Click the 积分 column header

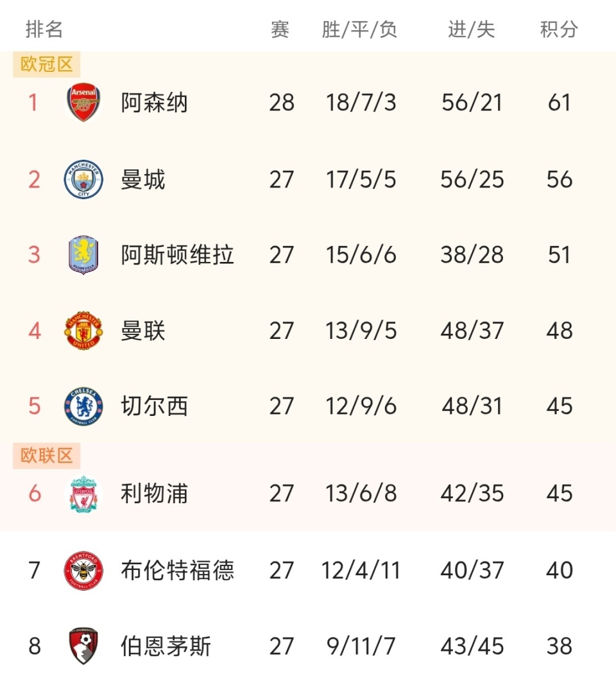click(x=559, y=30)
